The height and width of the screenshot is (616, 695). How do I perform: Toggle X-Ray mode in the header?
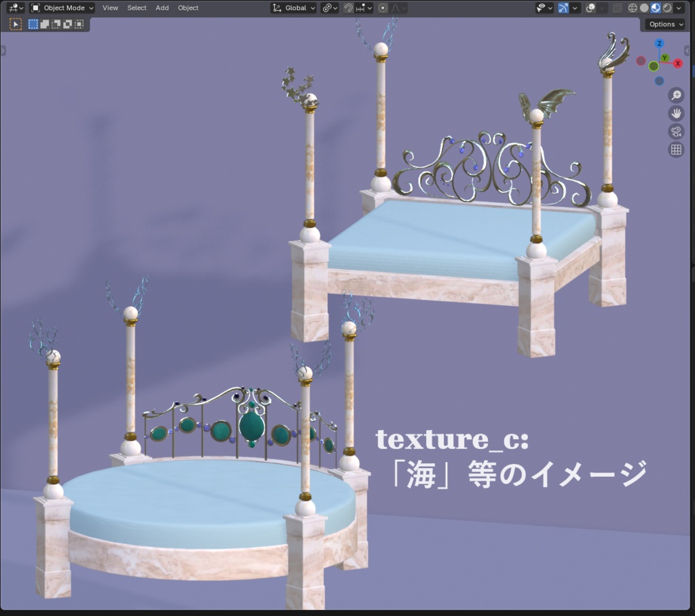click(x=618, y=7)
